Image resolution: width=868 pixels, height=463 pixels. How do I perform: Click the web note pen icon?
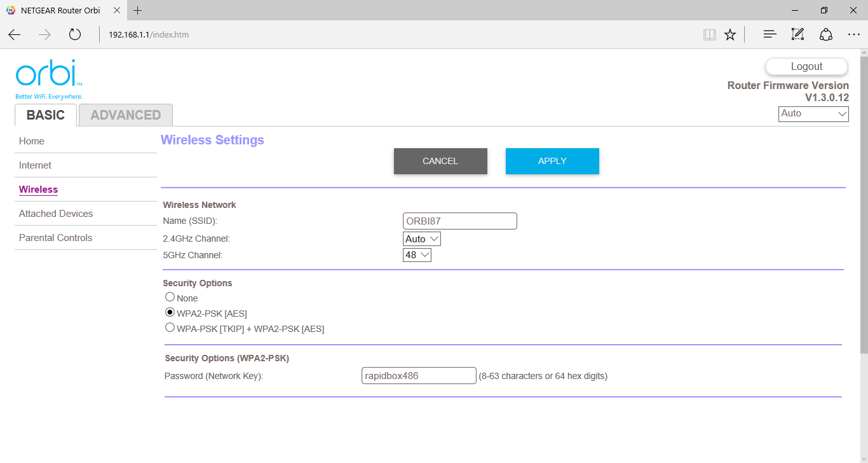[x=797, y=35]
